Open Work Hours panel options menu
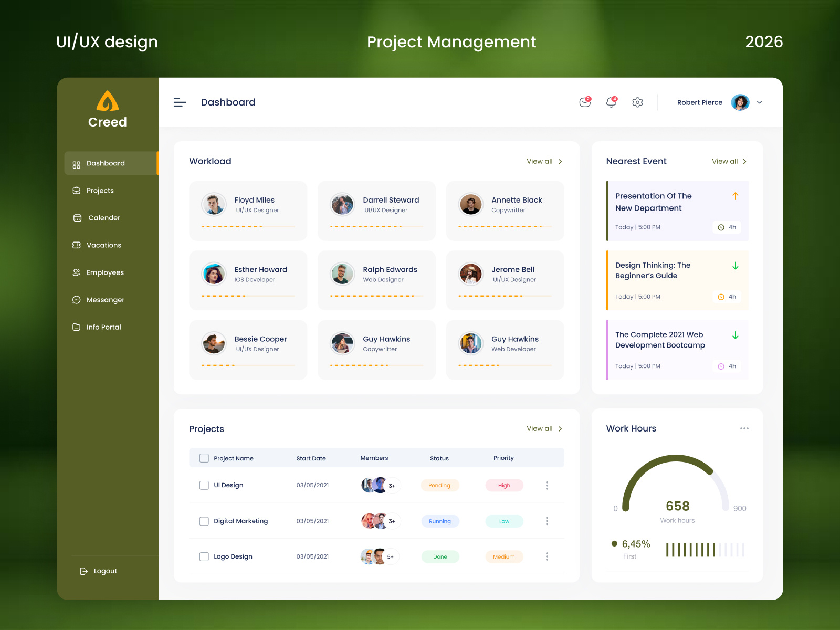Viewport: 840px width, 630px height. 744,428
